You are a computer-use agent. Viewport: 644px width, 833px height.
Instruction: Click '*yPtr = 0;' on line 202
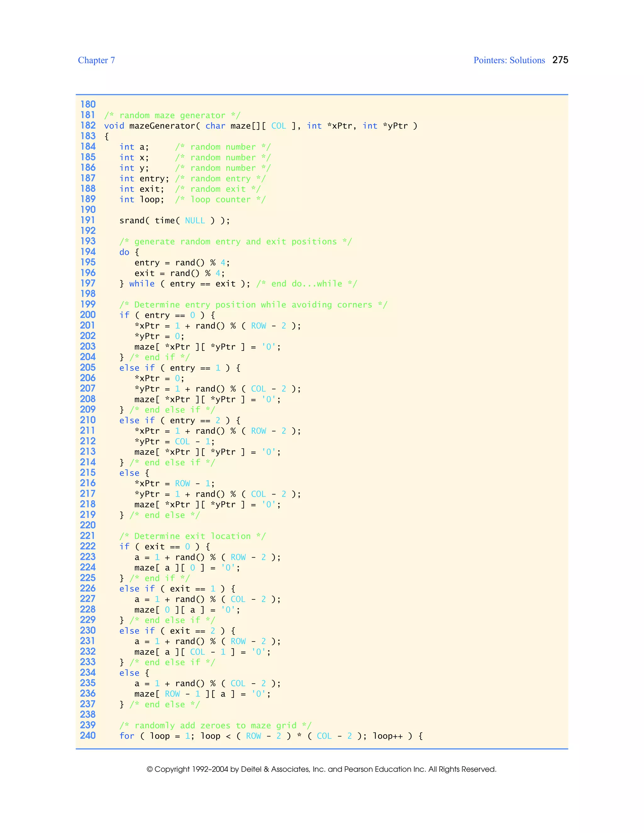pyautogui.click(x=159, y=336)
